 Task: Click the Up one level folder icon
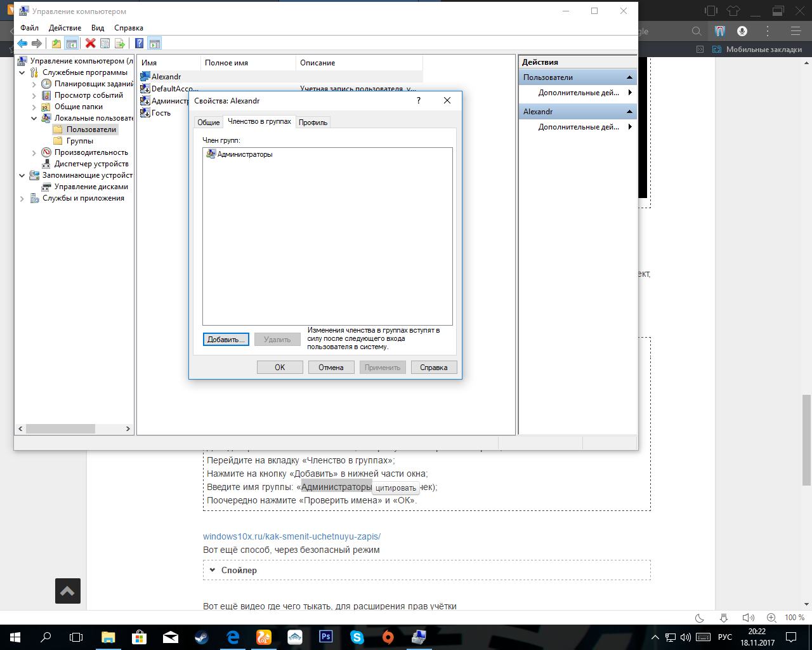[56, 44]
